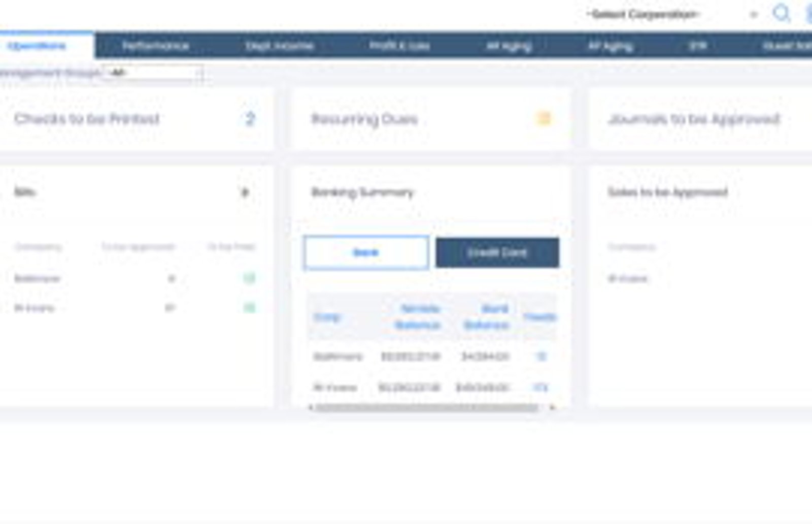This screenshot has height=524, width=812.
Task: Sort by the Bank Balance column header
Action: [486, 317]
